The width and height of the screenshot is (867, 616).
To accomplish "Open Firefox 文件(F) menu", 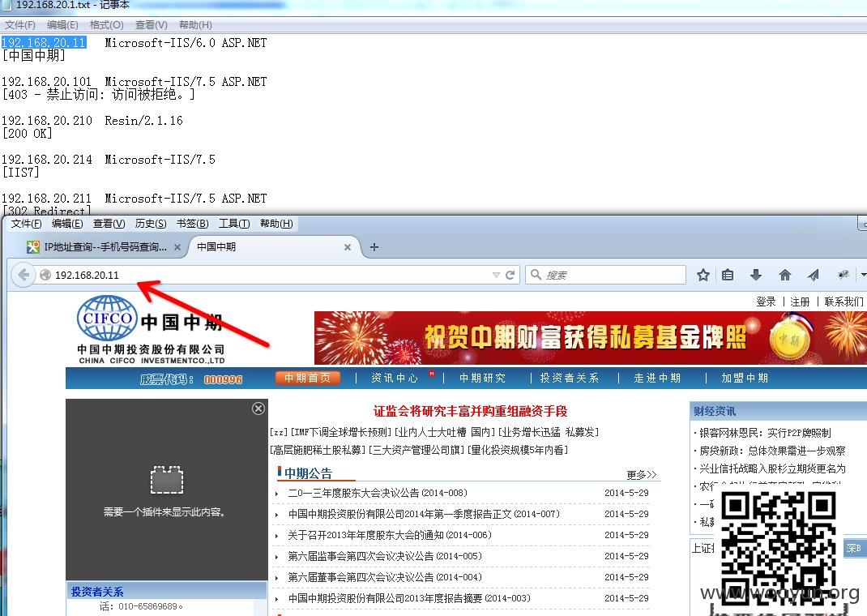I will [27, 224].
